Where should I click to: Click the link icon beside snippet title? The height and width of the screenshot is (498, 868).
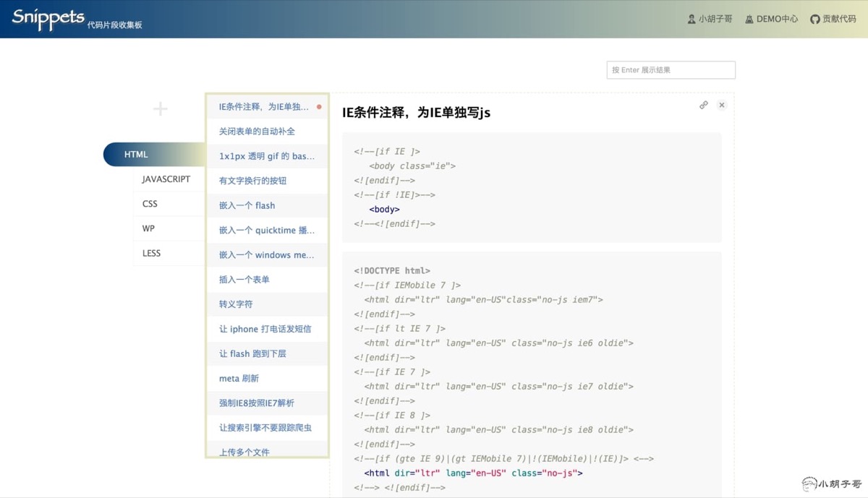pos(703,106)
